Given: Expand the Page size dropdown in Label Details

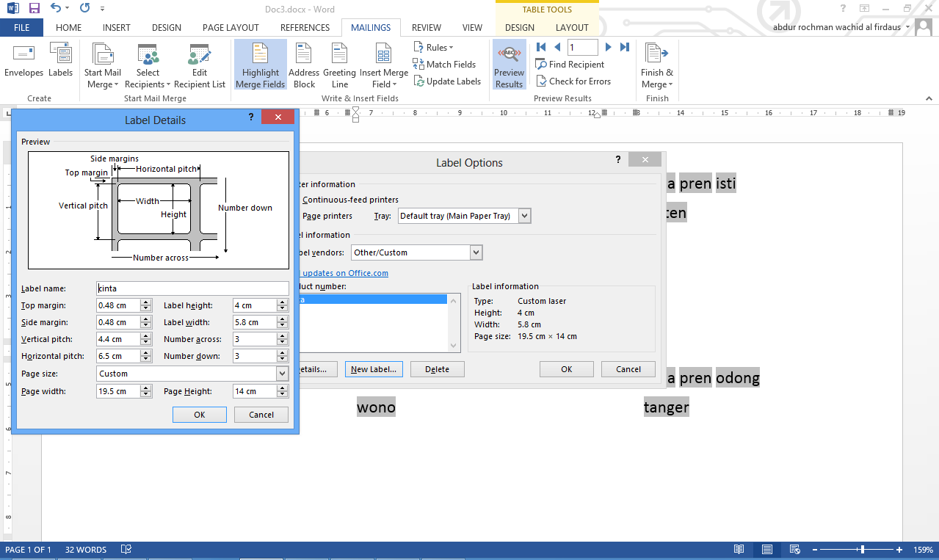Looking at the screenshot, I should tap(281, 374).
